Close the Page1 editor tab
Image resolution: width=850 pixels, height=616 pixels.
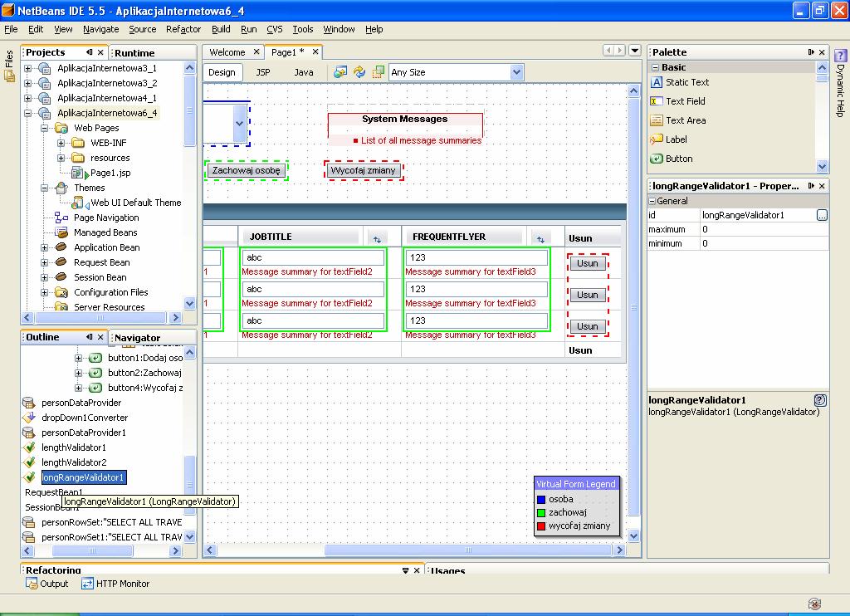pyautogui.click(x=315, y=51)
